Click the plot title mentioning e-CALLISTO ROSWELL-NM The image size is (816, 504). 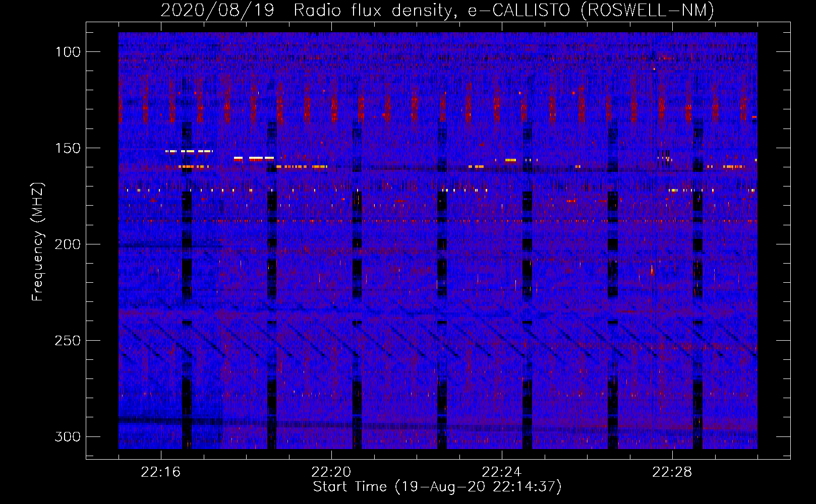437,10
